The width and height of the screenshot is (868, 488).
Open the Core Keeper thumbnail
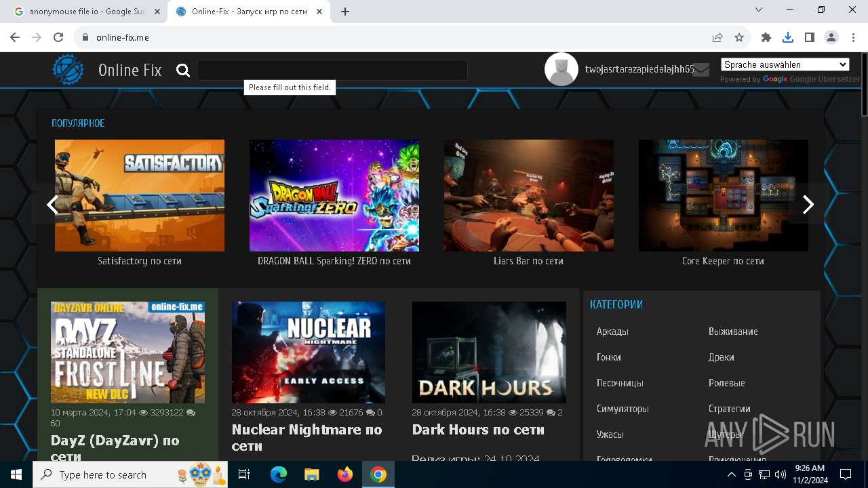point(724,195)
